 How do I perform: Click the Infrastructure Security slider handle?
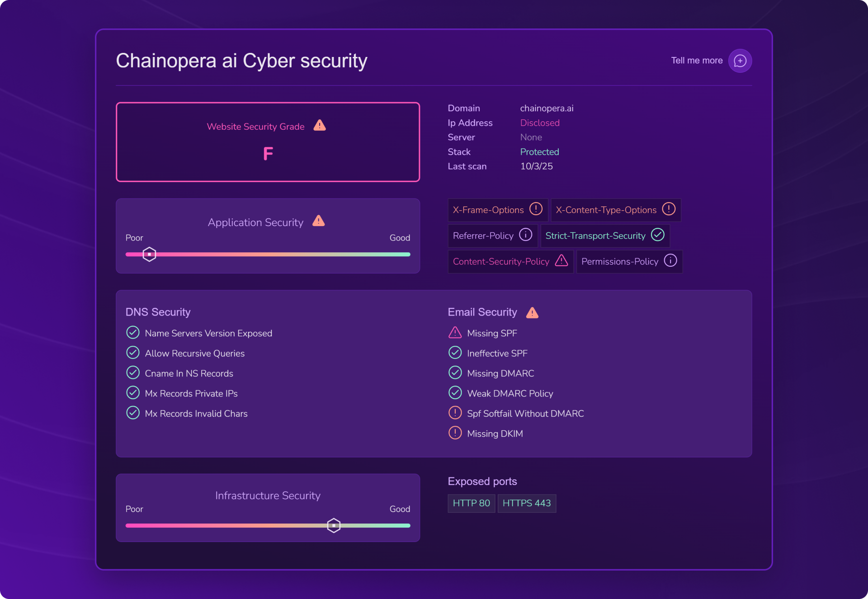pos(334,525)
